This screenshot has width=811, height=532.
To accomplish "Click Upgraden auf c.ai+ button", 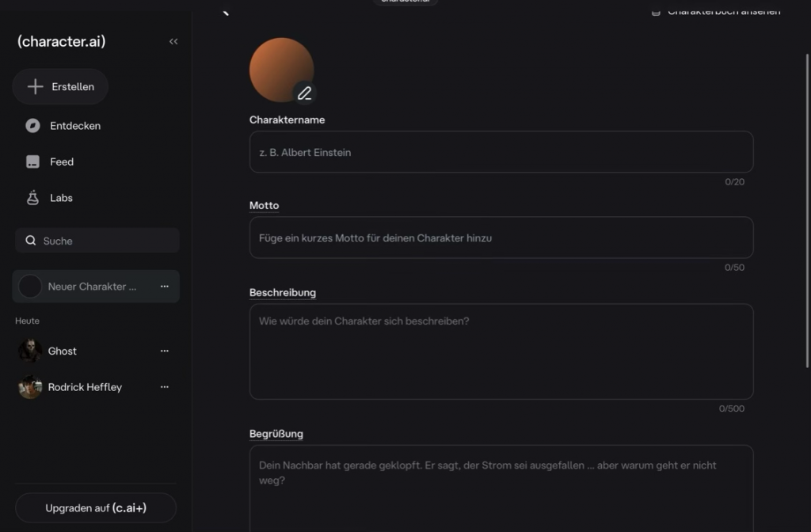I will [x=96, y=507].
